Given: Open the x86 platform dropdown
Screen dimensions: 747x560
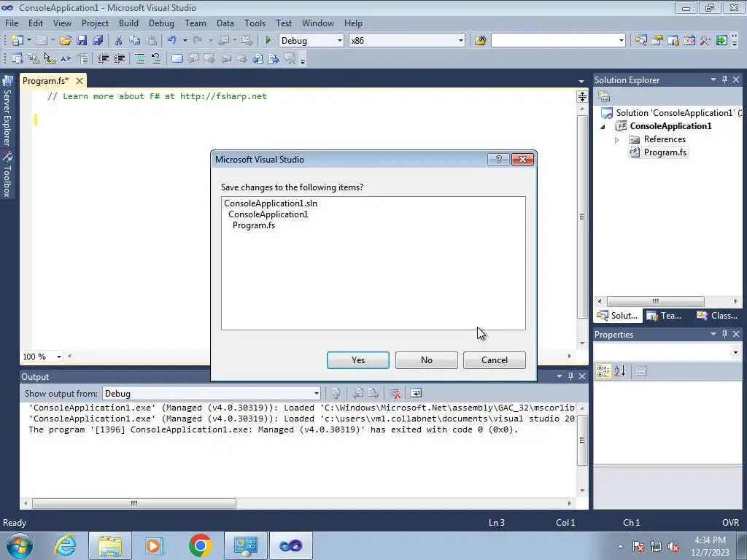Looking at the screenshot, I should point(461,41).
